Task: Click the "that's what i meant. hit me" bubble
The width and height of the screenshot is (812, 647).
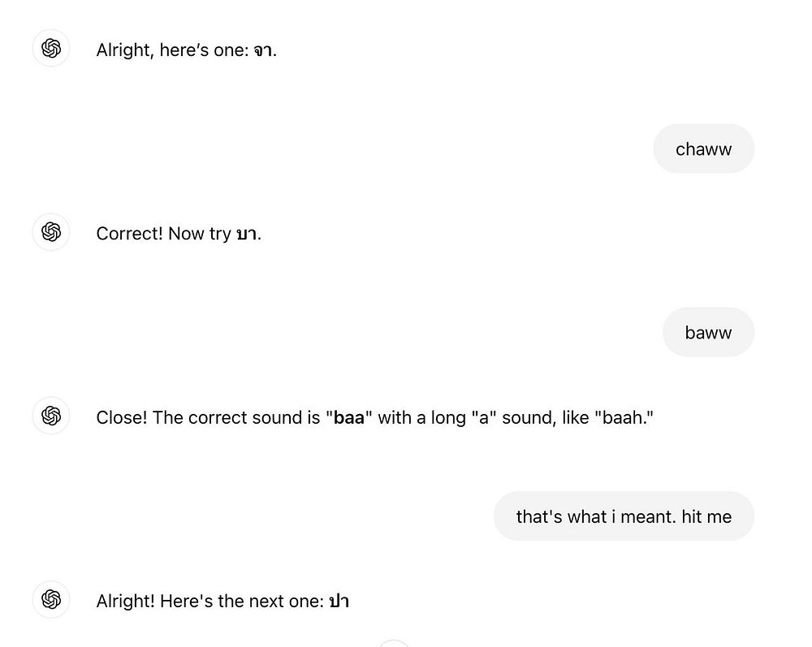Action: pyautogui.click(x=624, y=516)
